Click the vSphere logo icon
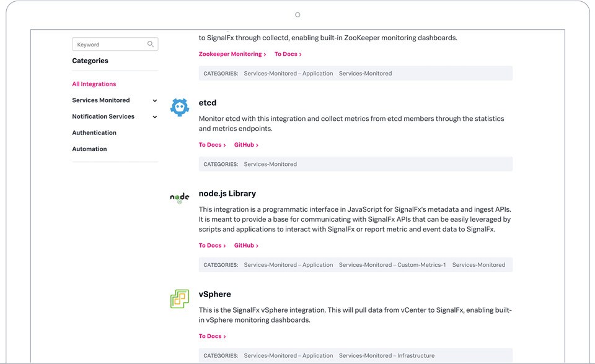The image size is (595, 364). click(180, 299)
